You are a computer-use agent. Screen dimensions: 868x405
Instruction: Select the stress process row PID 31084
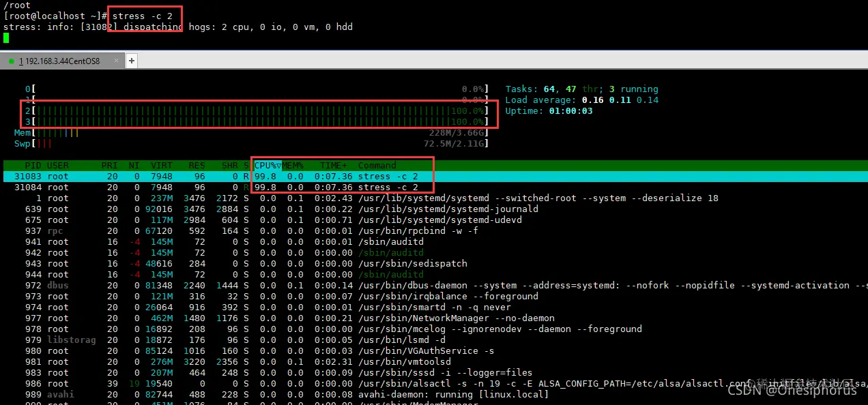434,187
